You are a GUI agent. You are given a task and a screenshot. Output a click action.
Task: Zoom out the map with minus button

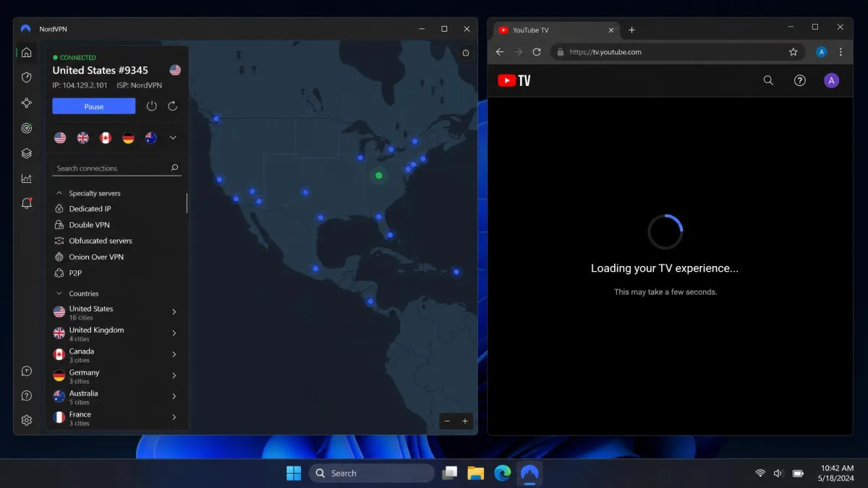(447, 421)
